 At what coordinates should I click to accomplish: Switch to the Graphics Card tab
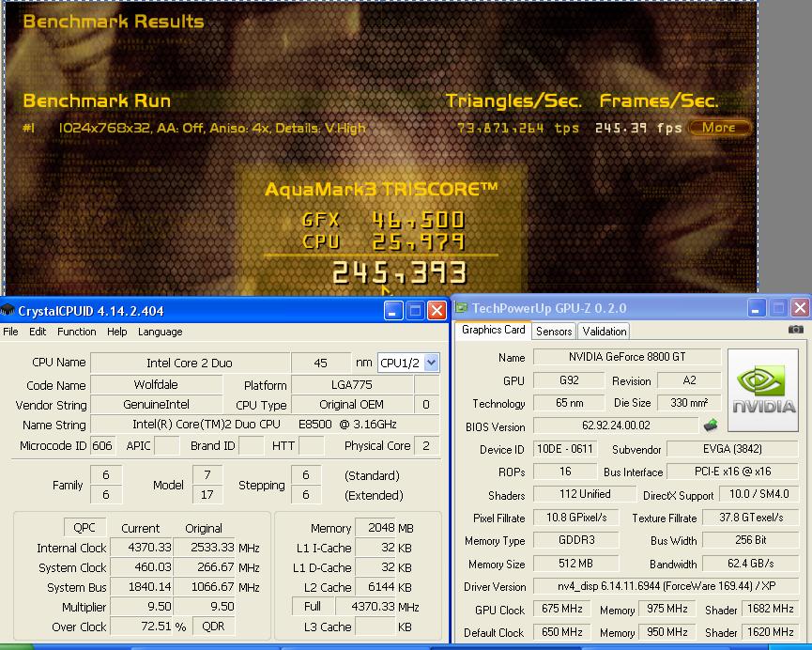[x=493, y=331]
